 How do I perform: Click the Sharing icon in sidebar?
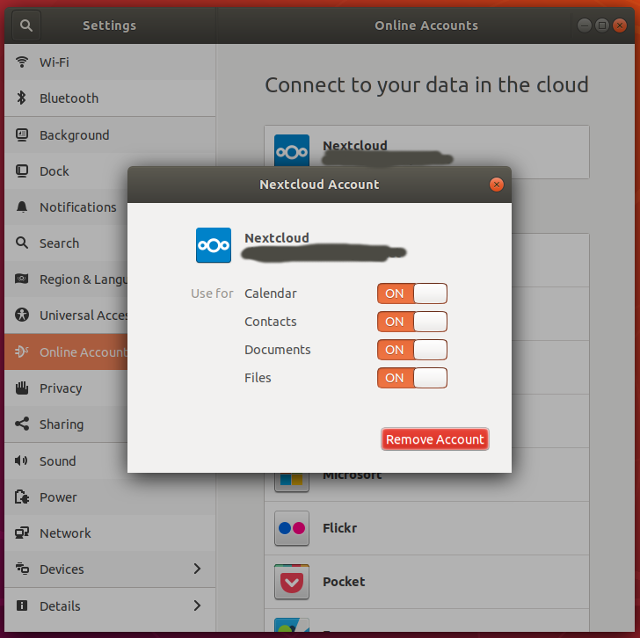(22, 424)
